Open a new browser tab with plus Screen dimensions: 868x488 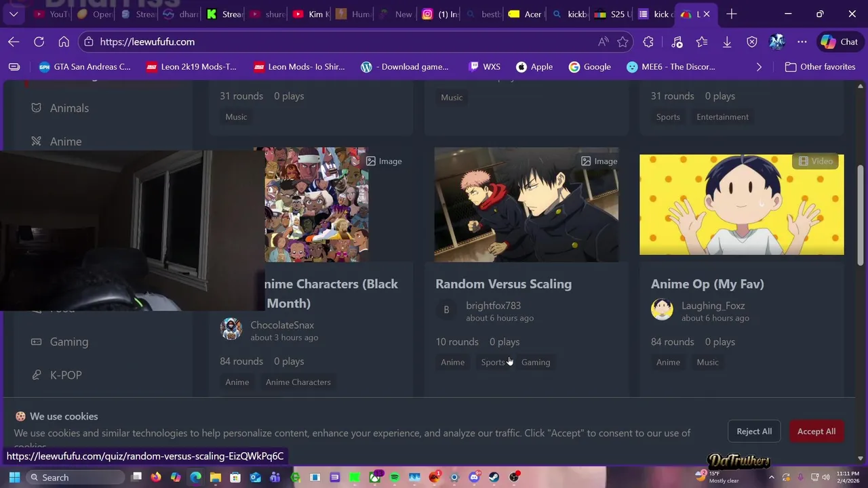[731, 14]
